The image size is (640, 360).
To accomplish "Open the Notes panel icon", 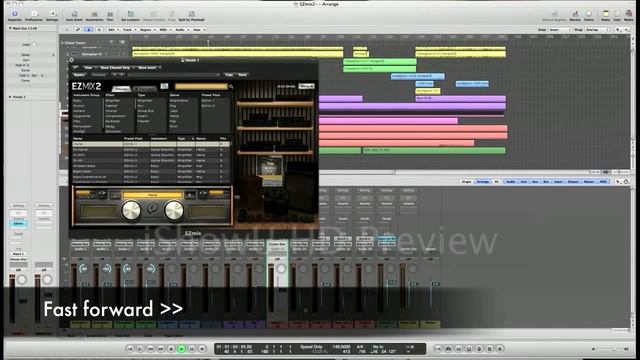I will pos(605,16).
